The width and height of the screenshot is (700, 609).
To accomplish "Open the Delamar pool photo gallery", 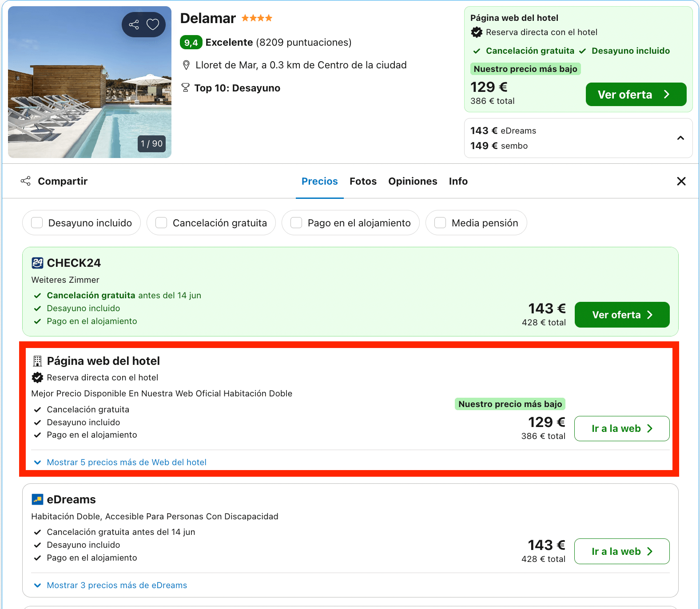I will [x=90, y=82].
